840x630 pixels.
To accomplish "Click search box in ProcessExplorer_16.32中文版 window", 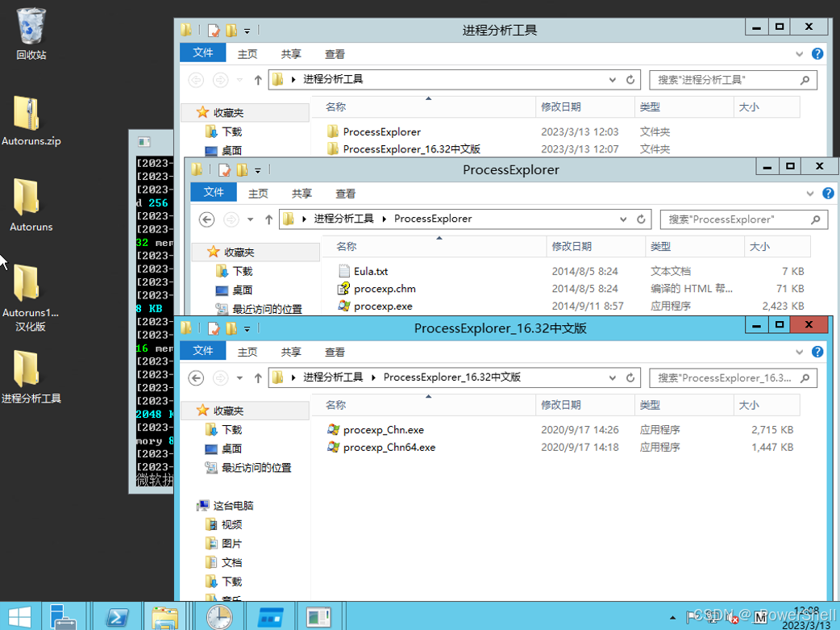I will 733,378.
